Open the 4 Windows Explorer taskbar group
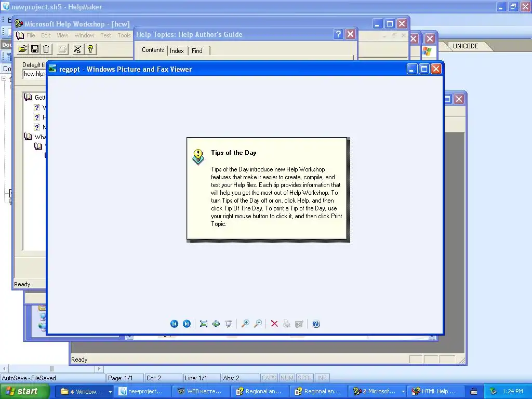Image resolution: width=532 pixels, height=399 pixels. tap(81, 392)
